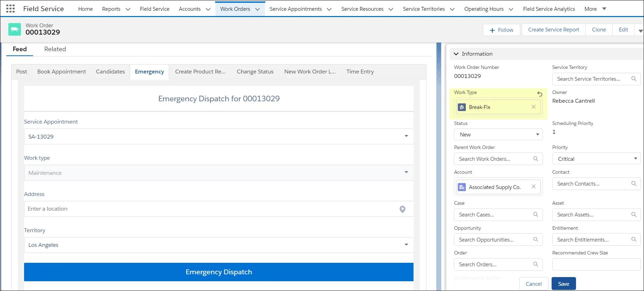Click search icon in Assets field

(x=634, y=214)
